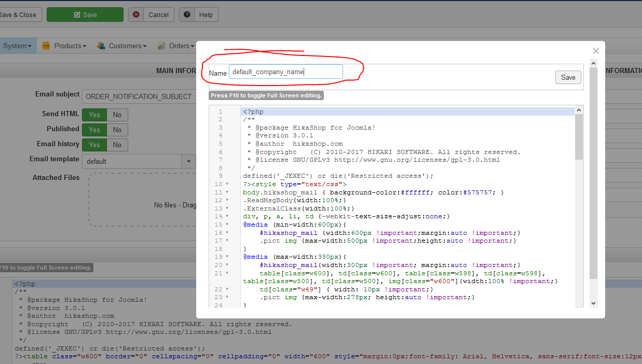This screenshot has height=364, width=642.
Task: Click the Save button inside the popup
Action: (568, 77)
